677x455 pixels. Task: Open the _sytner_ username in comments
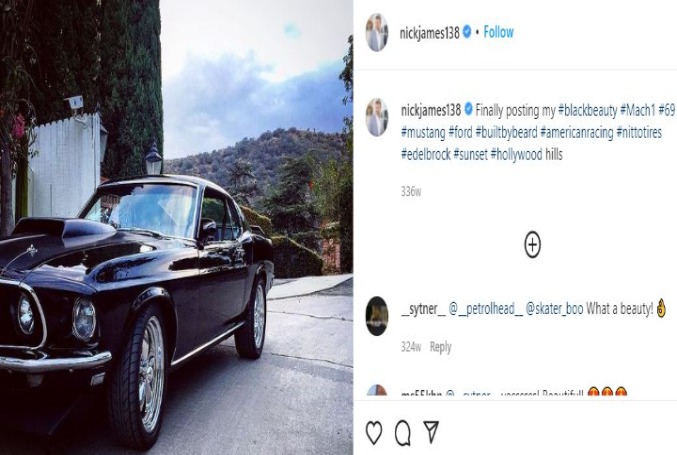click(x=423, y=309)
